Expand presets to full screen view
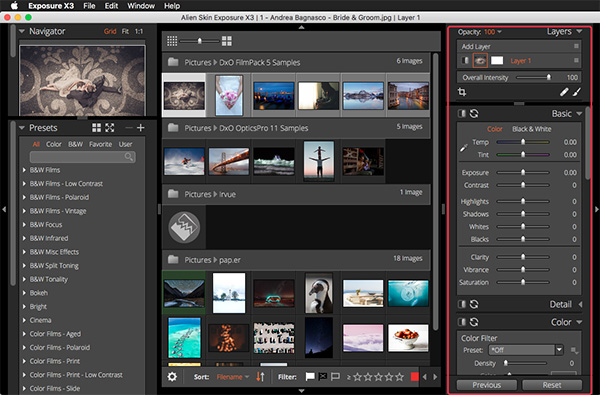 110,127
